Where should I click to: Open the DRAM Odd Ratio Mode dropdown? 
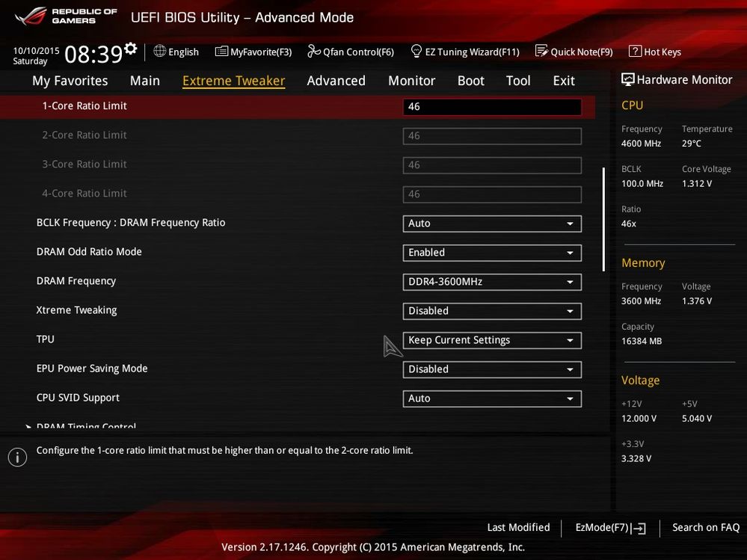point(492,253)
